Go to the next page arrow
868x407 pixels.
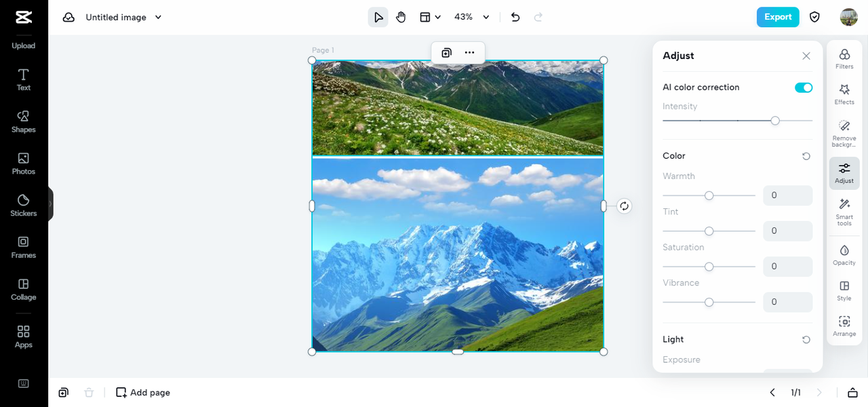pyautogui.click(x=819, y=392)
